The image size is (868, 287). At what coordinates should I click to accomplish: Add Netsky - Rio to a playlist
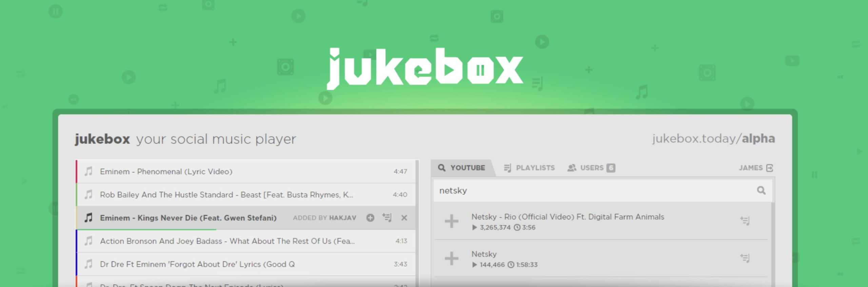point(745,221)
